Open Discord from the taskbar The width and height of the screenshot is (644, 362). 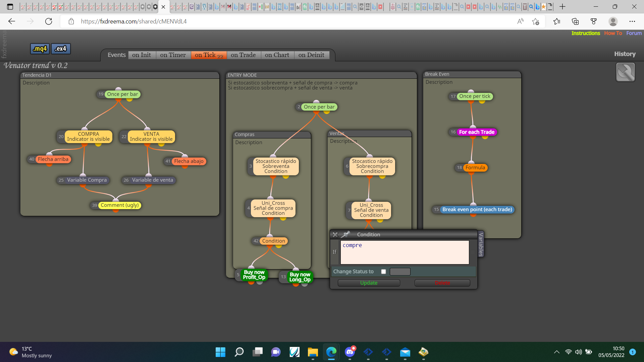pos(350,352)
